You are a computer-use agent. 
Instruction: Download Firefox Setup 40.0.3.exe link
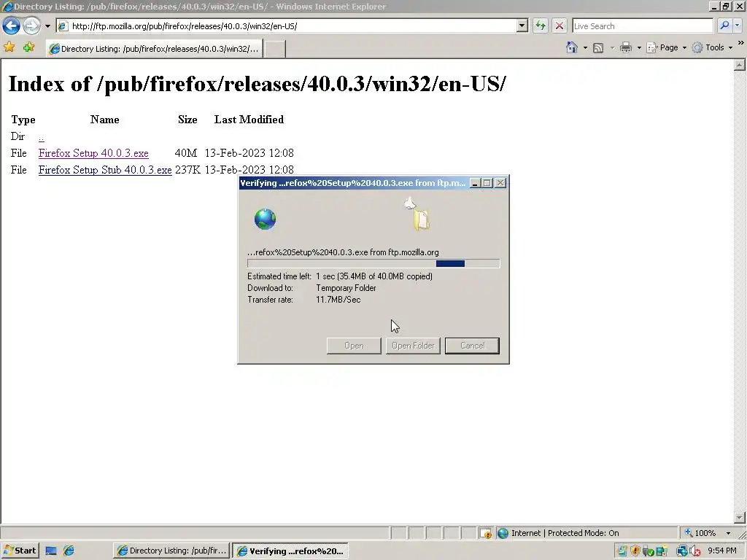pos(93,153)
